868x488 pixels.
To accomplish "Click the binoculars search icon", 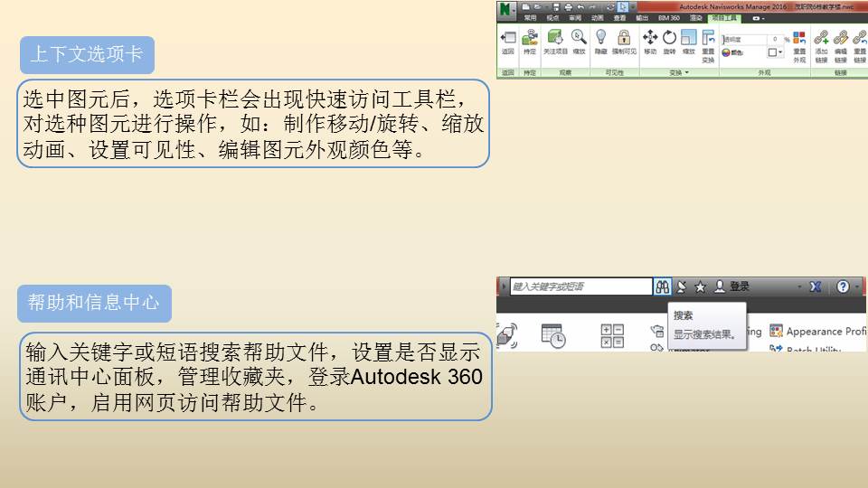I will pyautogui.click(x=662, y=286).
